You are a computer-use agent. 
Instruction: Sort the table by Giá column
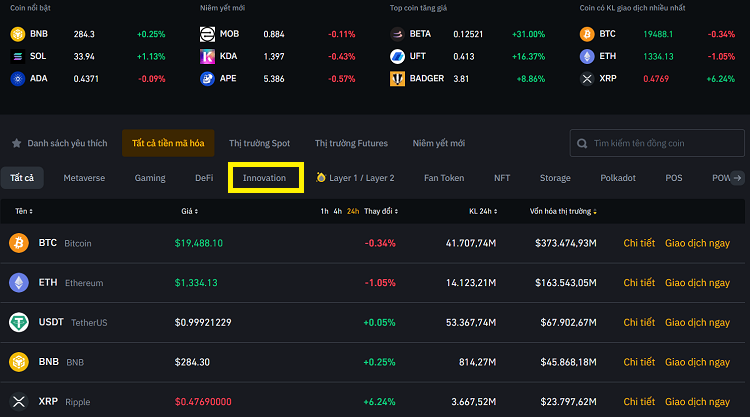coord(188,211)
